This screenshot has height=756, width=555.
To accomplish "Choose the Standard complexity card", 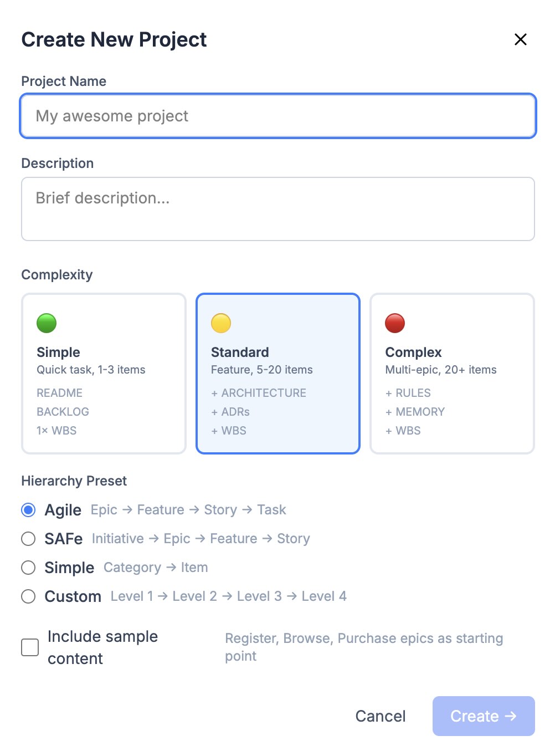I will [278, 374].
